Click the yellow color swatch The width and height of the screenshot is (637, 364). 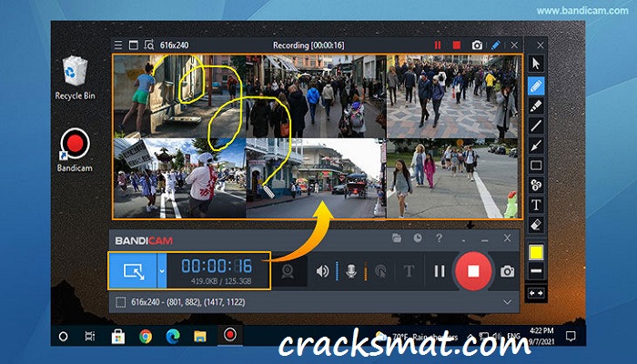[x=536, y=252]
